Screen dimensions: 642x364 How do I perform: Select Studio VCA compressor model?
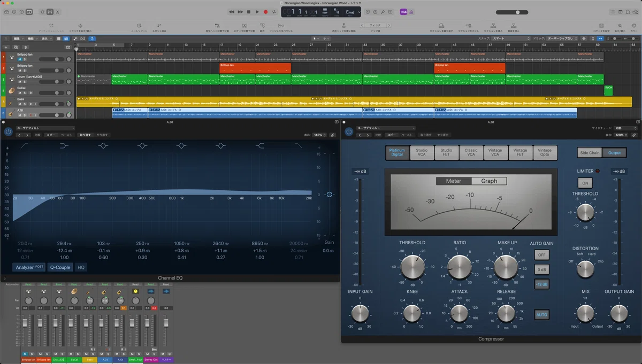point(422,153)
